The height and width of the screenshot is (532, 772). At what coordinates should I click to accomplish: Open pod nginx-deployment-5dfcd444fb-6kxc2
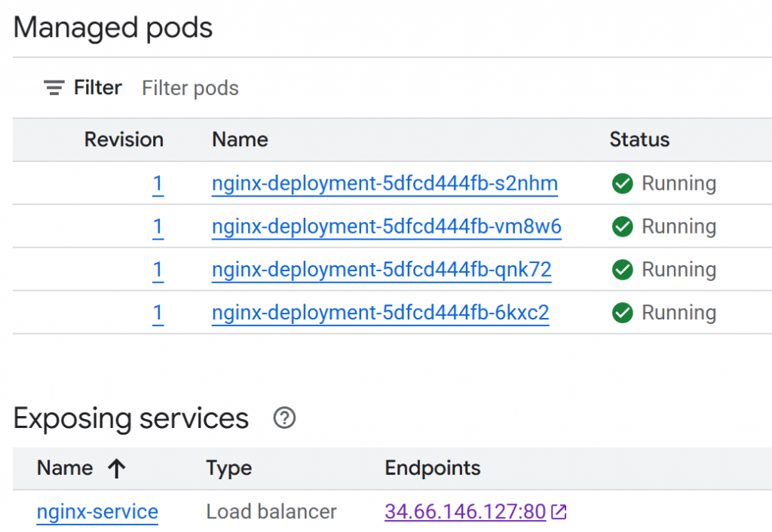380,313
